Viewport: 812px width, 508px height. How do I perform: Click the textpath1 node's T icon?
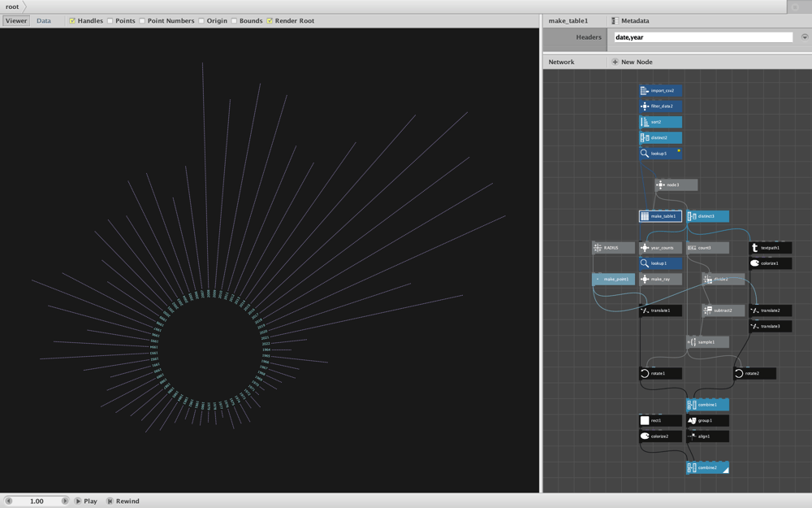tap(754, 248)
